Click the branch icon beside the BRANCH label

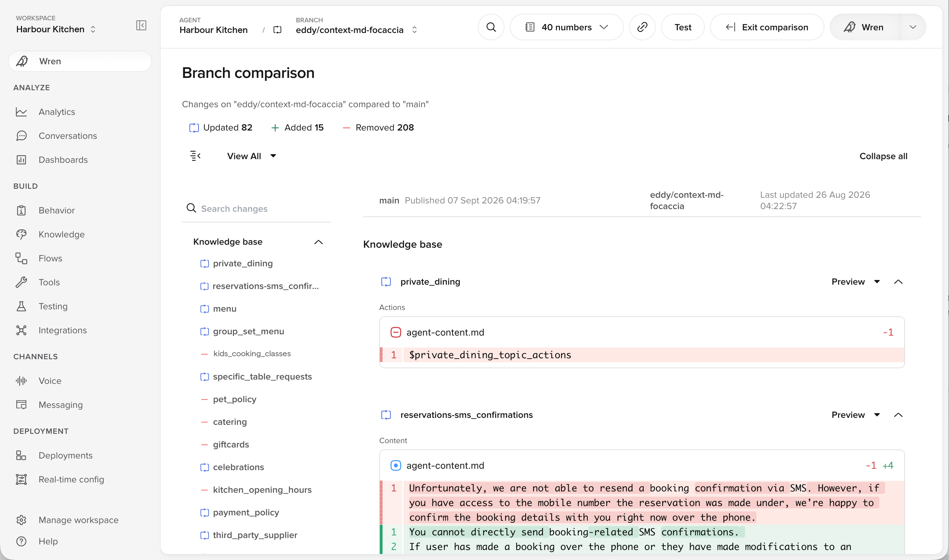277,30
